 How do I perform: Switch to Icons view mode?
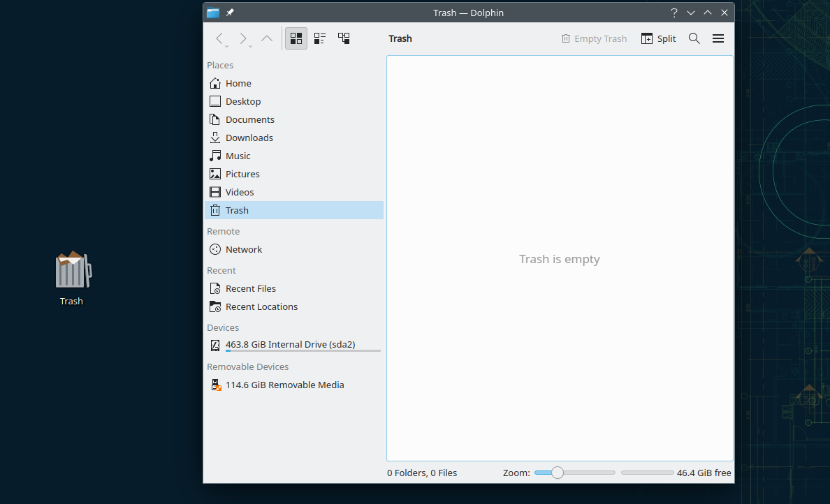pos(296,38)
